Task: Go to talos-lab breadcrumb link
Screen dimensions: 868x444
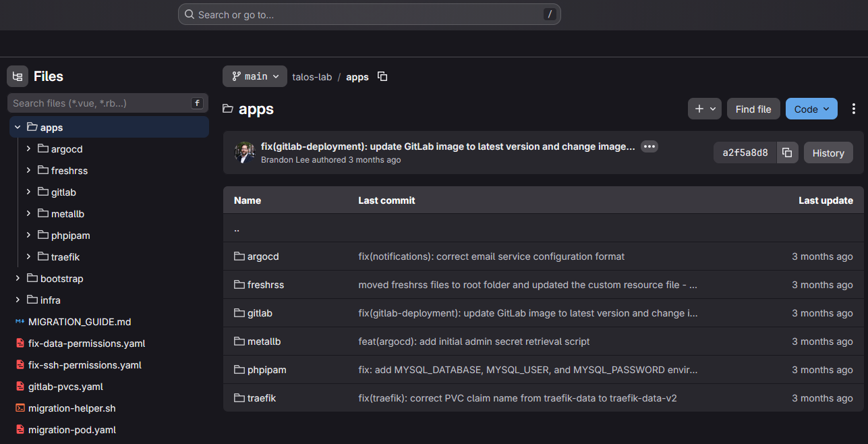Action: [312, 77]
